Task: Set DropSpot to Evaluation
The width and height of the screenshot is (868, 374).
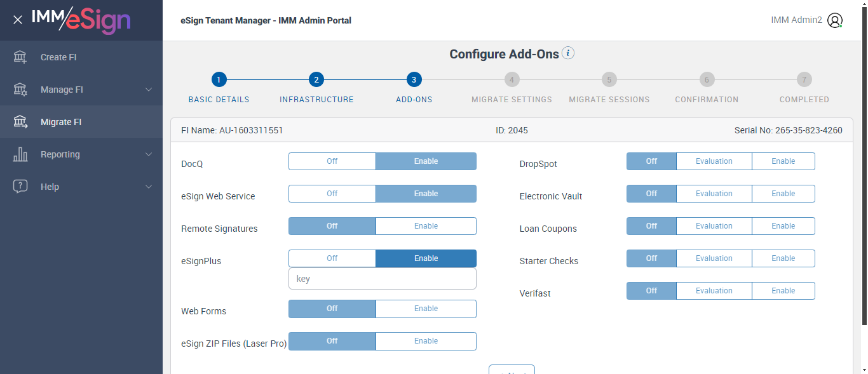Action: 714,161
